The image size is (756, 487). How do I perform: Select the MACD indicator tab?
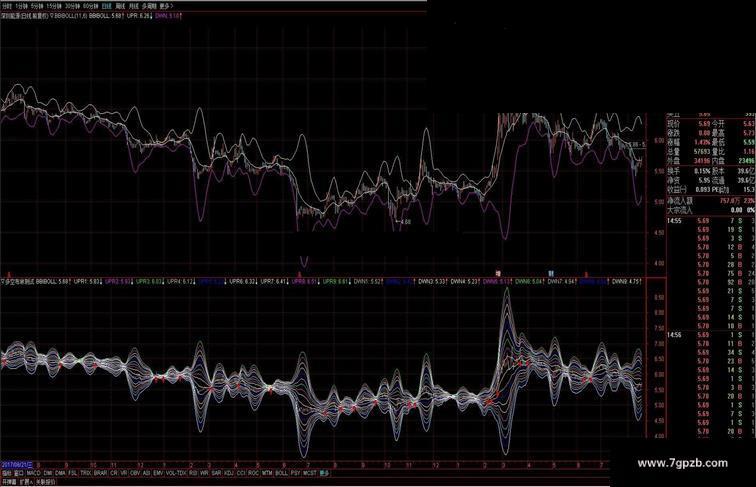[x=33, y=473]
